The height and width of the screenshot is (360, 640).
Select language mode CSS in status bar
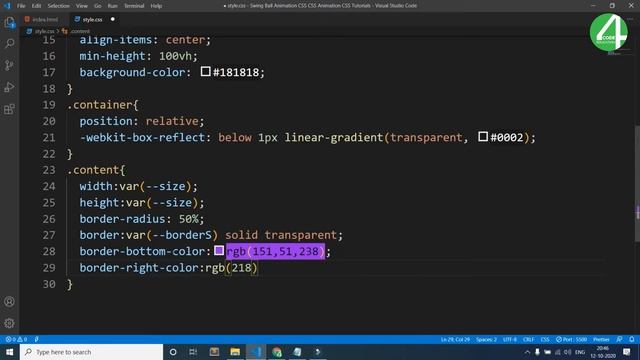(545, 339)
